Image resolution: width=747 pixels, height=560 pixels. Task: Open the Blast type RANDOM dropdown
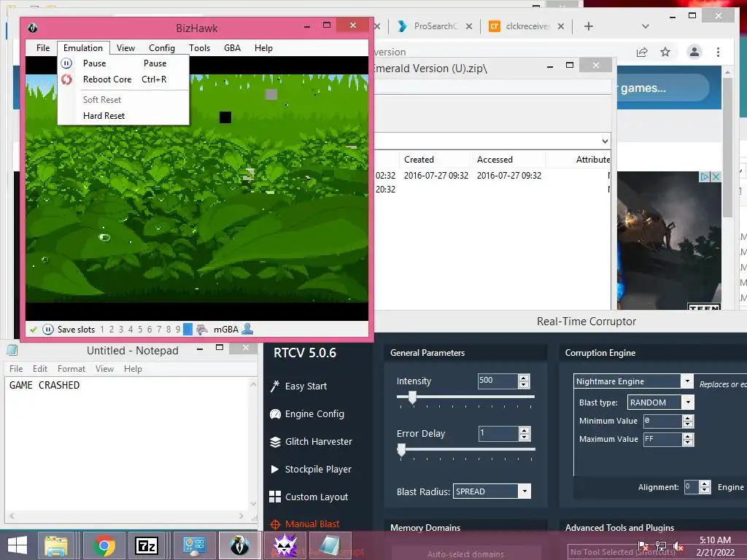tap(688, 402)
